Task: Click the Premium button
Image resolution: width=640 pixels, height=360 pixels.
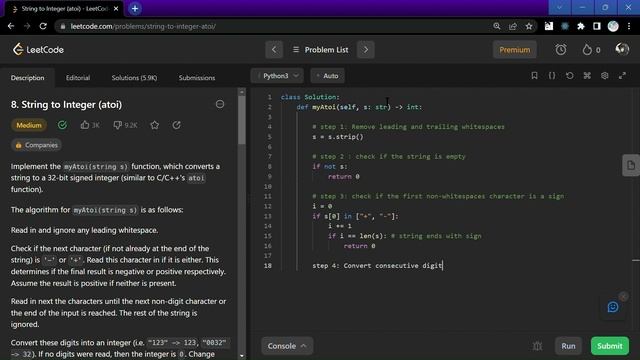Action: tap(515, 50)
